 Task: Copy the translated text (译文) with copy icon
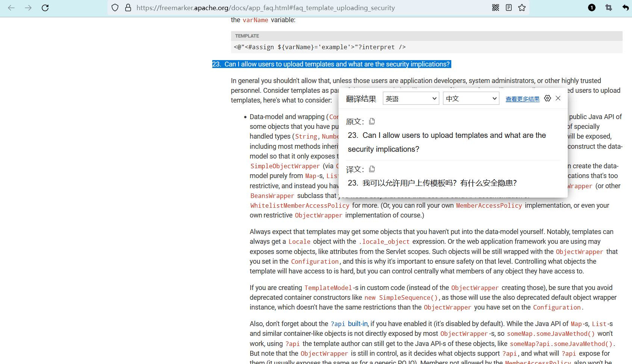(372, 169)
